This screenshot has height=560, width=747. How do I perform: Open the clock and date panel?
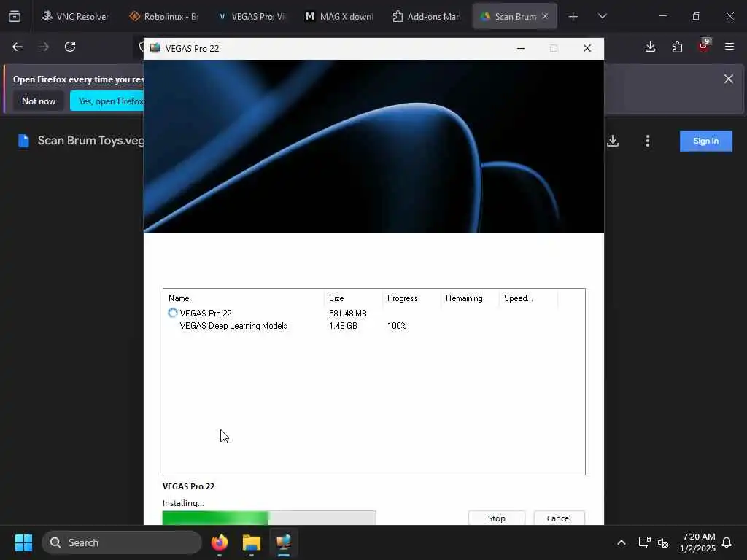click(x=697, y=542)
